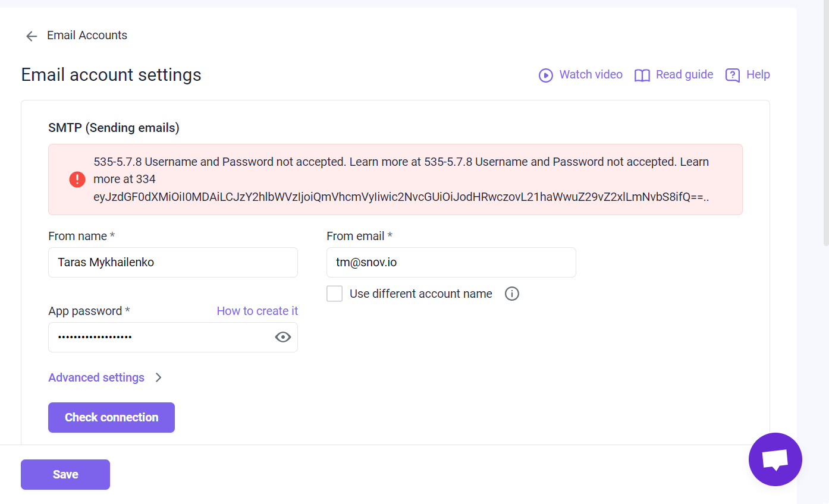Open the How to create it link
This screenshot has height=504, width=829.
pos(257,311)
